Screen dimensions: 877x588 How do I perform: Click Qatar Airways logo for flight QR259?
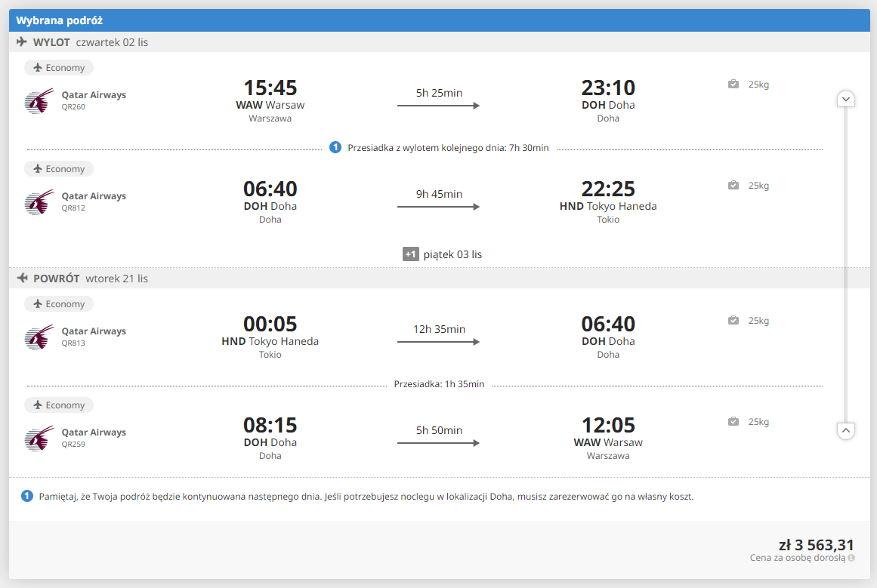[x=39, y=439]
